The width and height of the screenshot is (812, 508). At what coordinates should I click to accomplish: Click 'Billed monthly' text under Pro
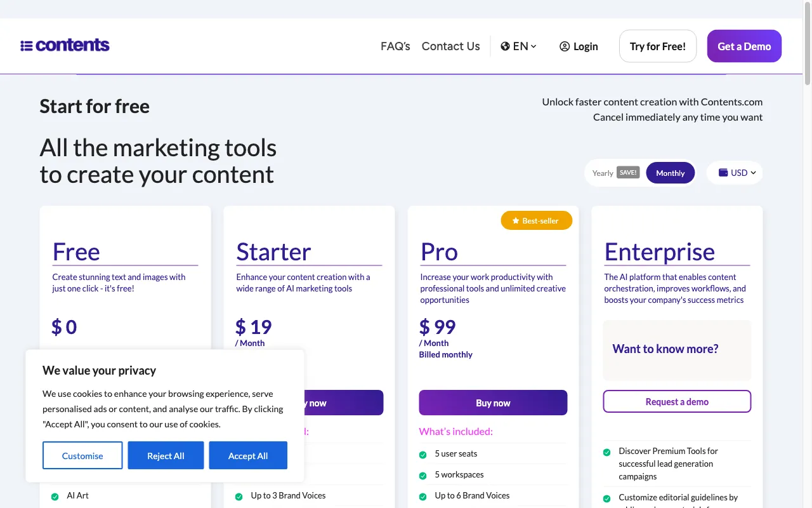tap(445, 354)
